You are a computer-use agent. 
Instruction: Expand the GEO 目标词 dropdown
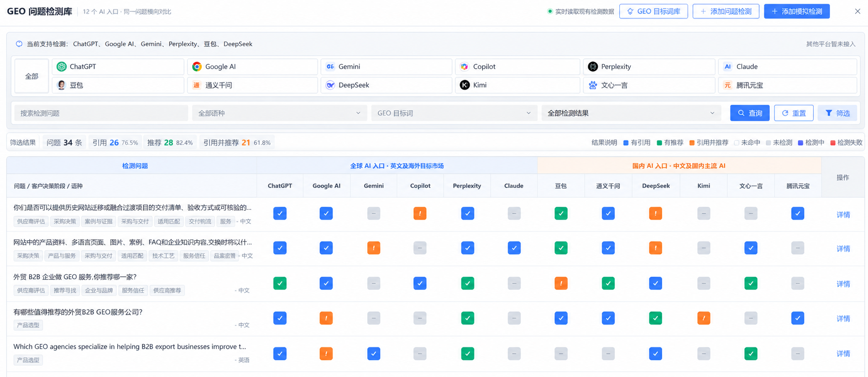(x=454, y=113)
